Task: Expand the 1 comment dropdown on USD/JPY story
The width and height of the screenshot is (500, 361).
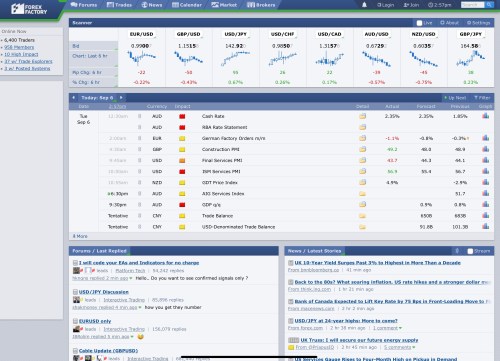Action: point(387,328)
